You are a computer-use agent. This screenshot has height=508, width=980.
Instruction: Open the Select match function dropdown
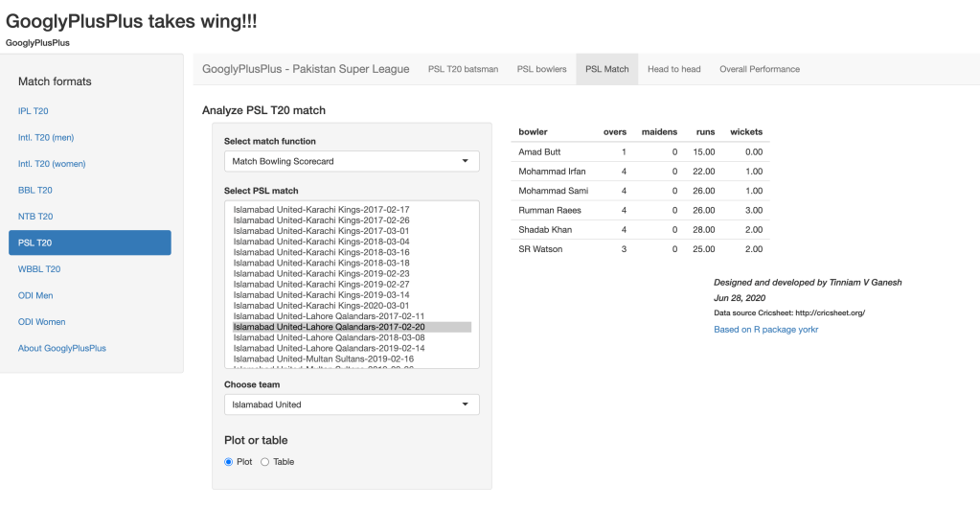(352, 161)
